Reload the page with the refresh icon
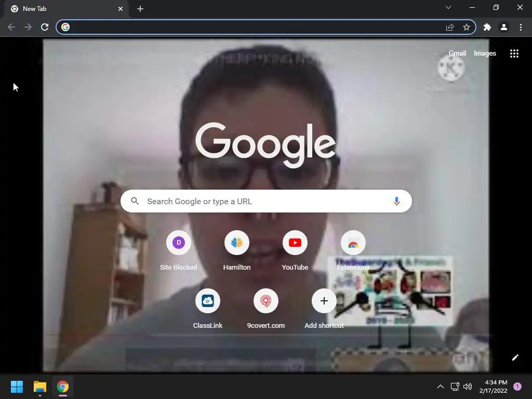This screenshot has width=532, height=399. coord(45,27)
